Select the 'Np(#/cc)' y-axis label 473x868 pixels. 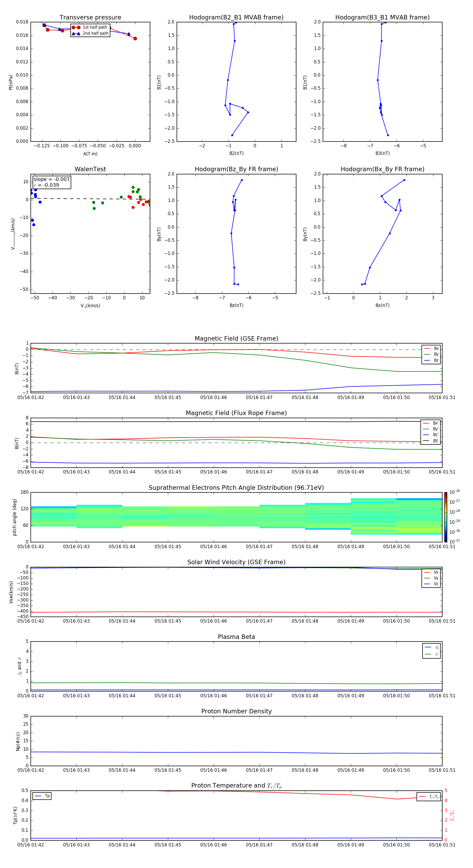click(x=18, y=741)
